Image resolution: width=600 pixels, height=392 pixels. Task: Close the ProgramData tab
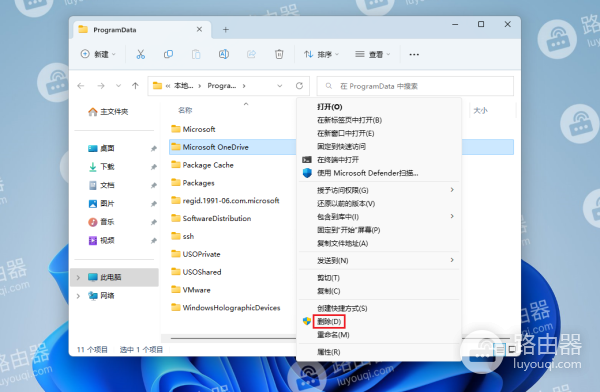coord(199,29)
